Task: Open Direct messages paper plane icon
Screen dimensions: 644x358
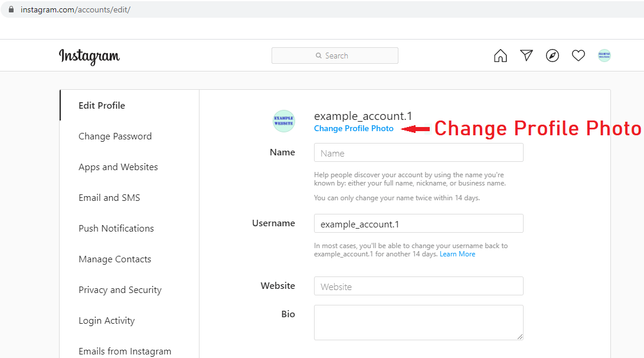Action: 527,55
